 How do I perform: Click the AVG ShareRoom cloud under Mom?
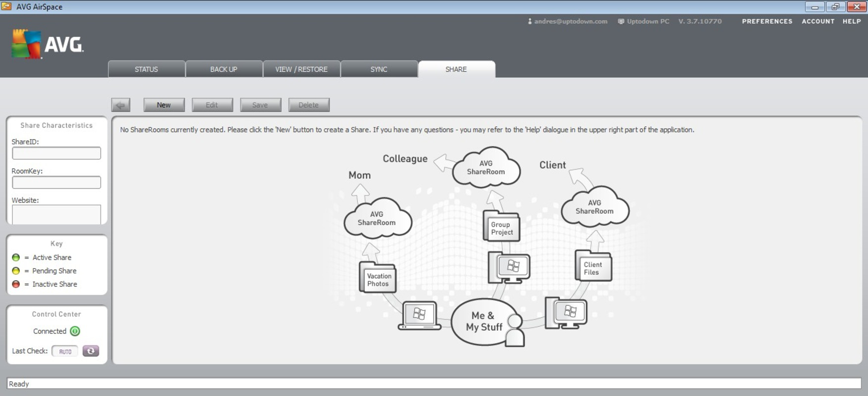(x=378, y=218)
